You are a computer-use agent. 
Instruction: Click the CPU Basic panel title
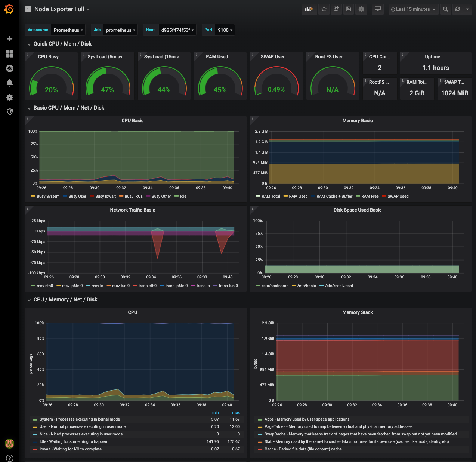coord(133,121)
